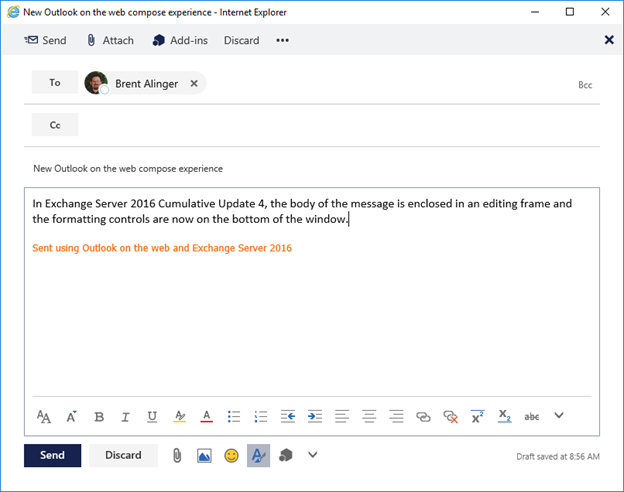Open the emoji picker
Screen dimensions: 624x492
tap(231, 455)
